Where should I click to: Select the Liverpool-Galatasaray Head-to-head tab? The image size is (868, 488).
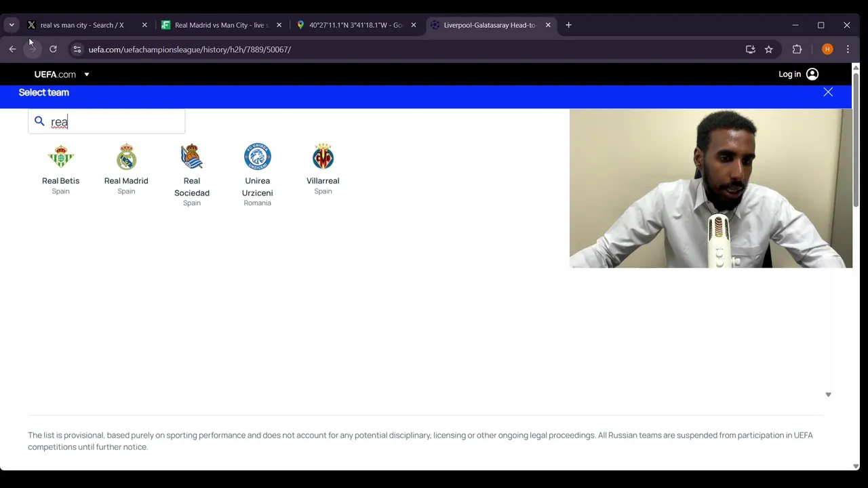point(490,25)
